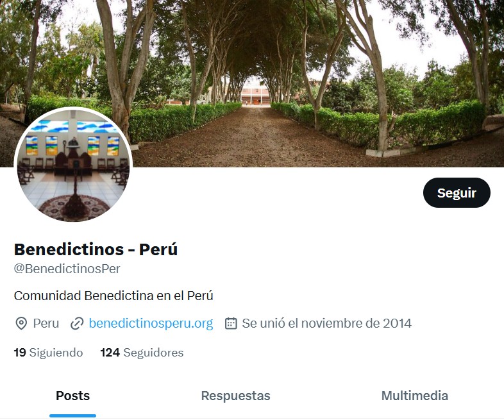
Task: Click the chain link icon beside the website
Action: [77, 323]
